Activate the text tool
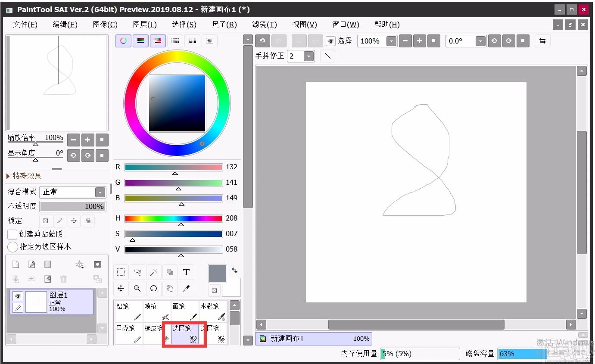This screenshot has width=595, height=364. 186,272
